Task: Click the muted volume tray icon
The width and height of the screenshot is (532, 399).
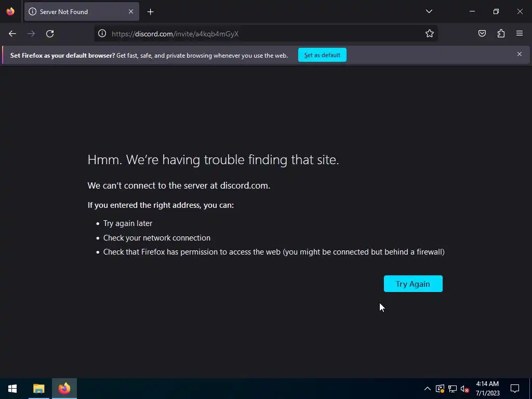Action: pyautogui.click(x=465, y=389)
